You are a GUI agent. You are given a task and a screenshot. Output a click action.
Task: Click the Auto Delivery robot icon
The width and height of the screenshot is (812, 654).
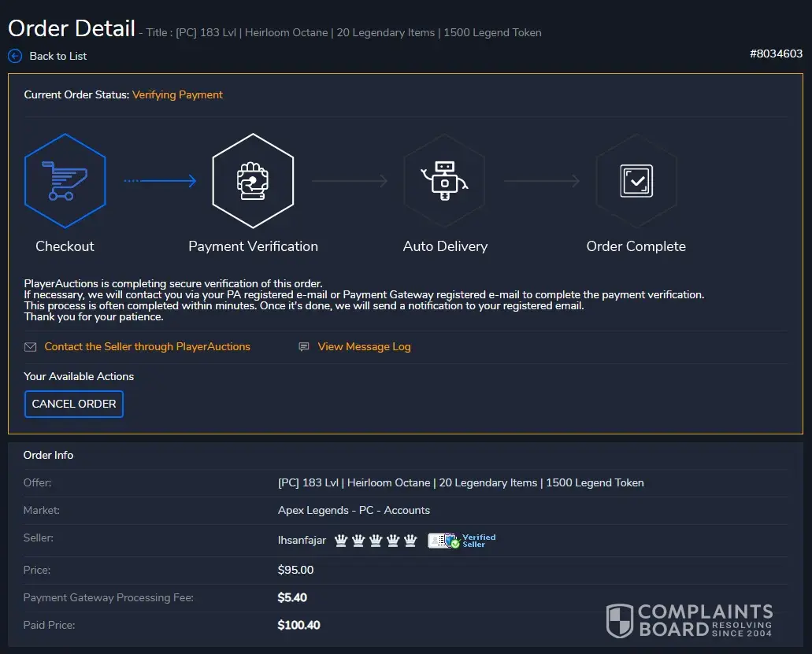pyautogui.click(x=445, y=181)
